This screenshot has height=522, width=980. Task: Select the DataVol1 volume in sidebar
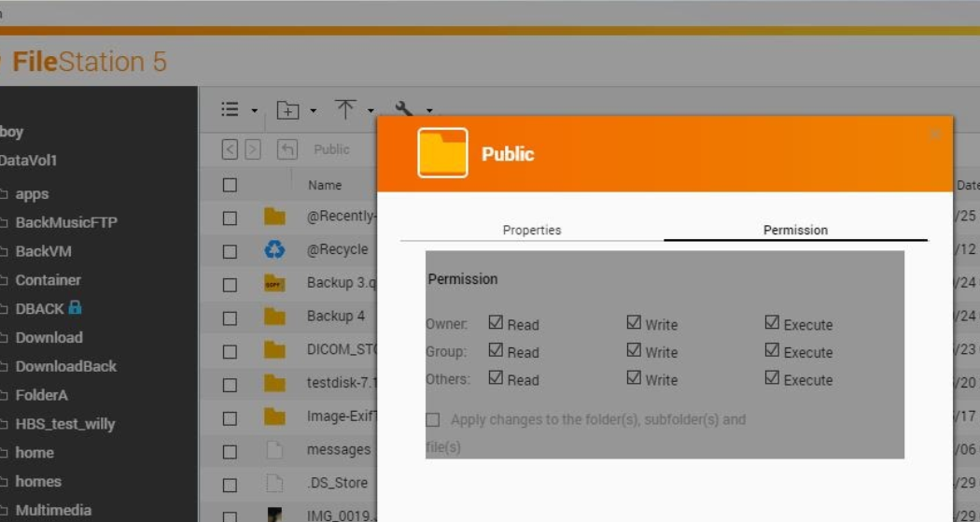(29, 160)
